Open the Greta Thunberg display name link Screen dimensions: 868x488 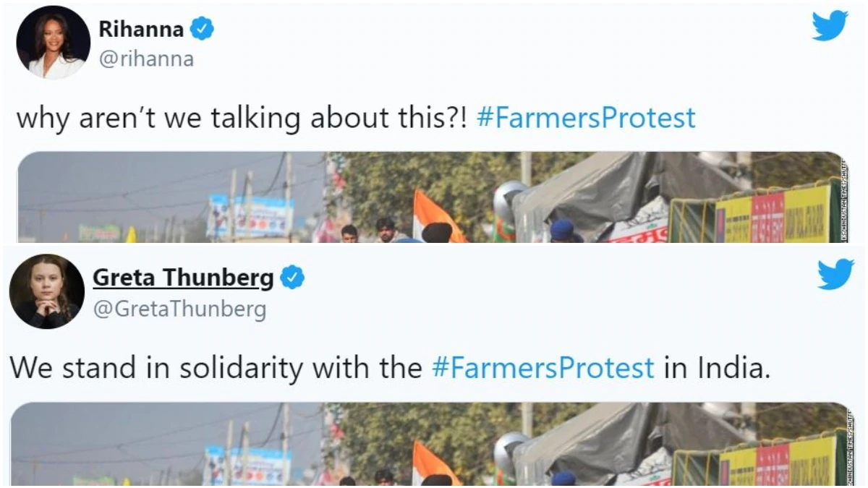[x=184, y=278]
